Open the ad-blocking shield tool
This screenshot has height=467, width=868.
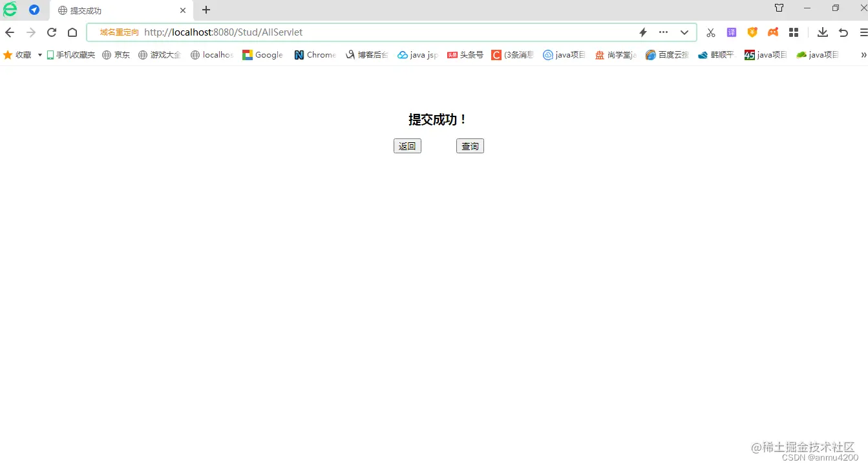(x=752, y=32)
